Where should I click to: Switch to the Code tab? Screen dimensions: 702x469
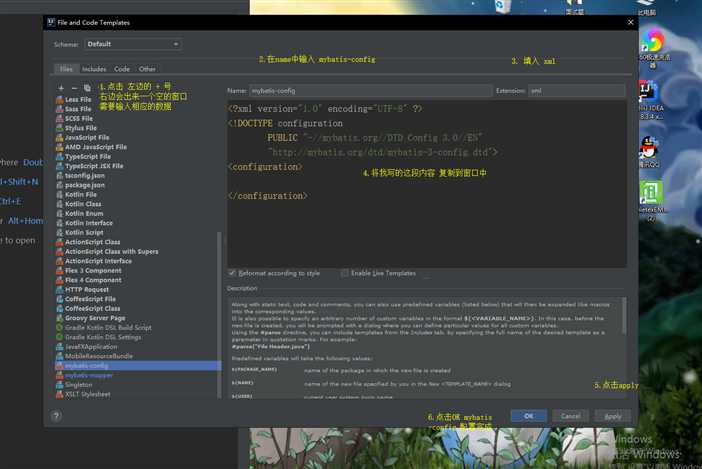(x=122, y=69)
